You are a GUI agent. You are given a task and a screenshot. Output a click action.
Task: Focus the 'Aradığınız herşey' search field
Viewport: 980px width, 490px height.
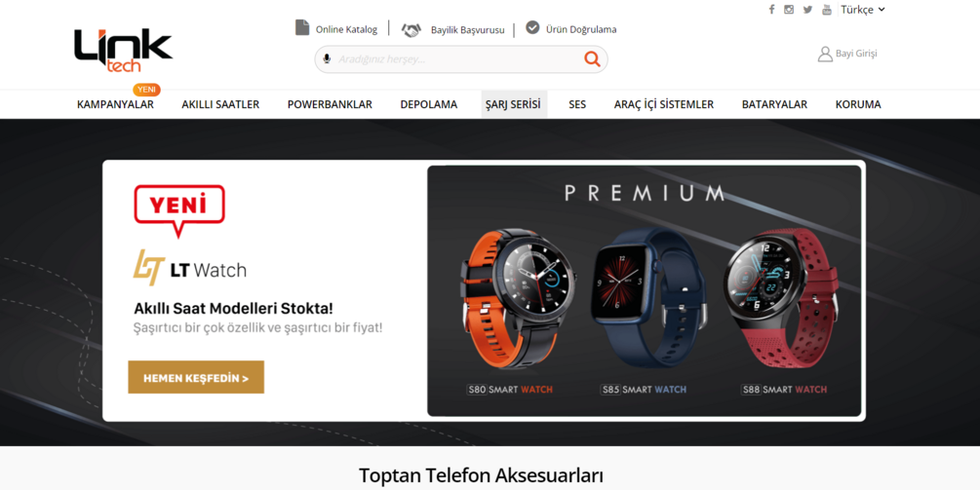(x=457, y=59)
